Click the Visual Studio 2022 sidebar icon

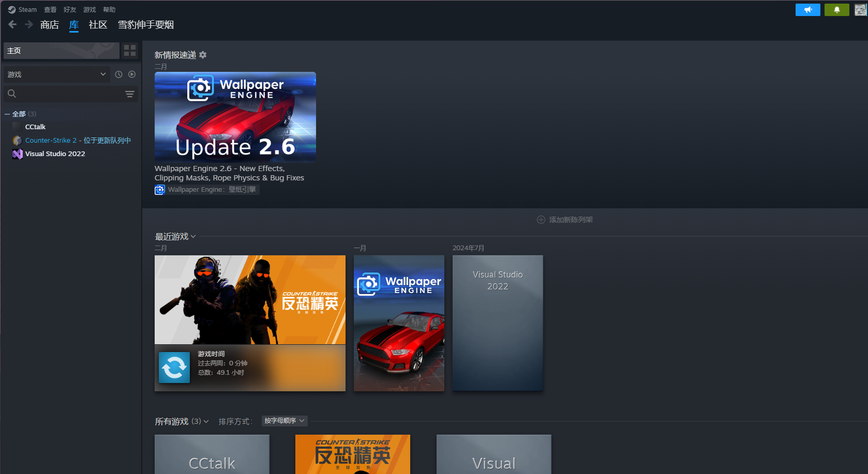[x=18, y=154]
